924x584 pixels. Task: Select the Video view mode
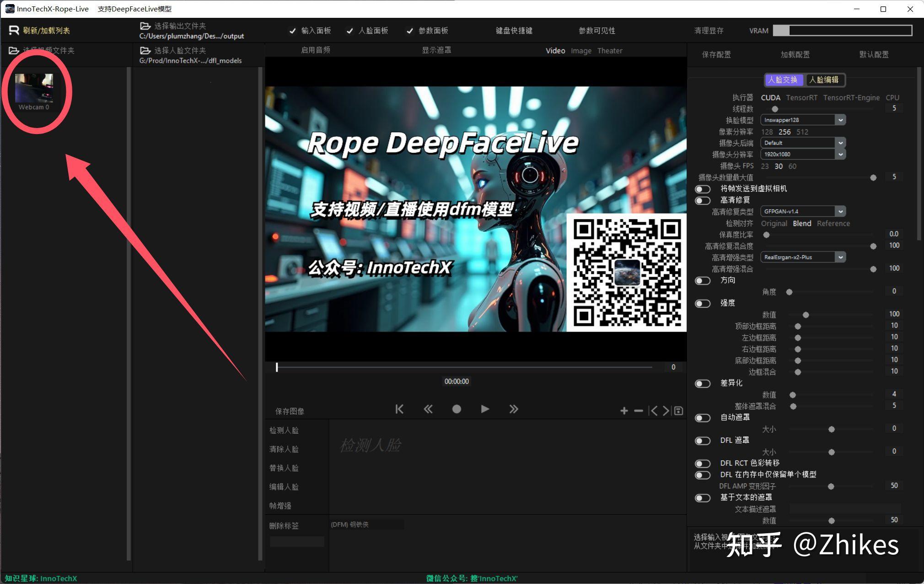click(555, 51)
